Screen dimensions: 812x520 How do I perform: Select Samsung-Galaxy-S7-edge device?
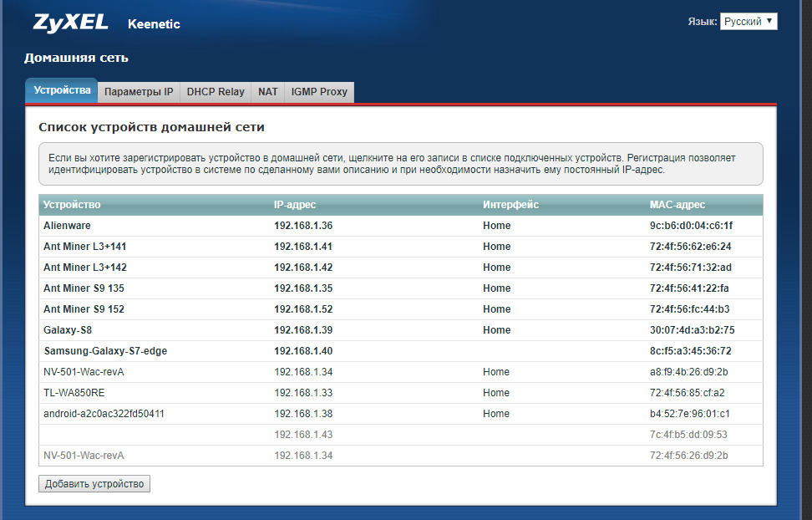[x=105, y=351]
